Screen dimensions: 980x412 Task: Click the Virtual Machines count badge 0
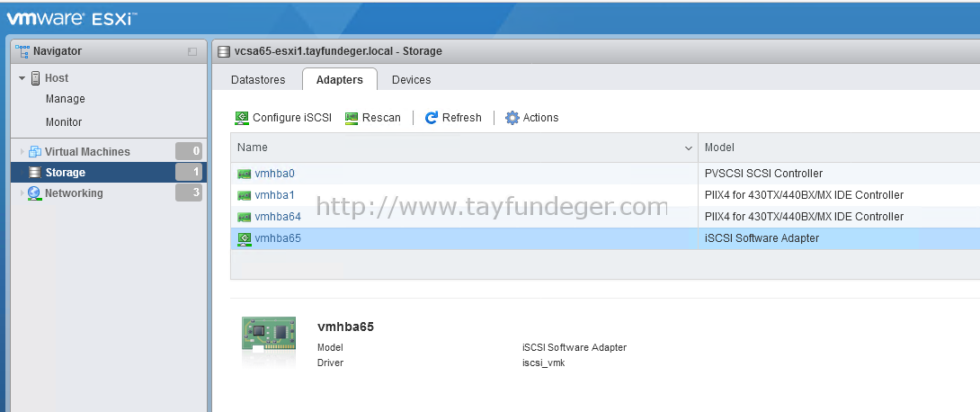point(189,151)
